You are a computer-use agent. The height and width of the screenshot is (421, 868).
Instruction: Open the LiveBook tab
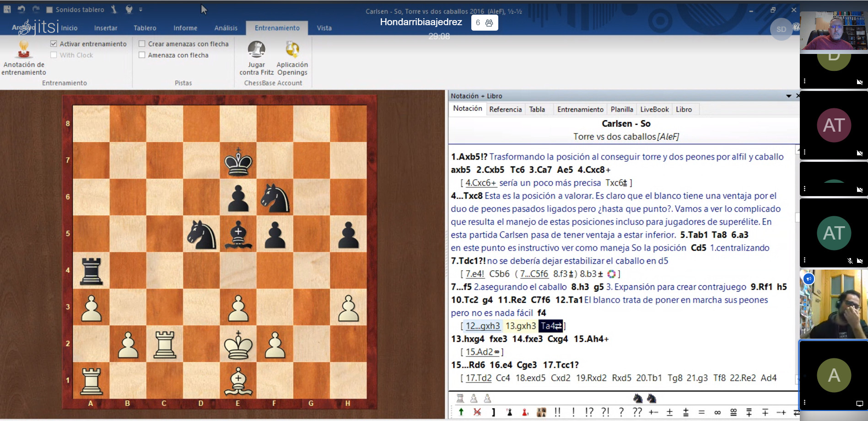click(654, 109)
